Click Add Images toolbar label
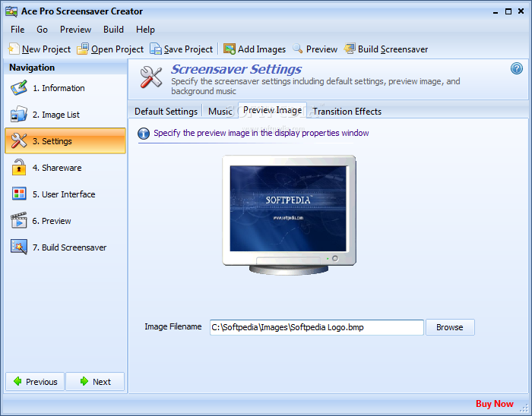The image size is (532, 416). [x=261, y=49]
